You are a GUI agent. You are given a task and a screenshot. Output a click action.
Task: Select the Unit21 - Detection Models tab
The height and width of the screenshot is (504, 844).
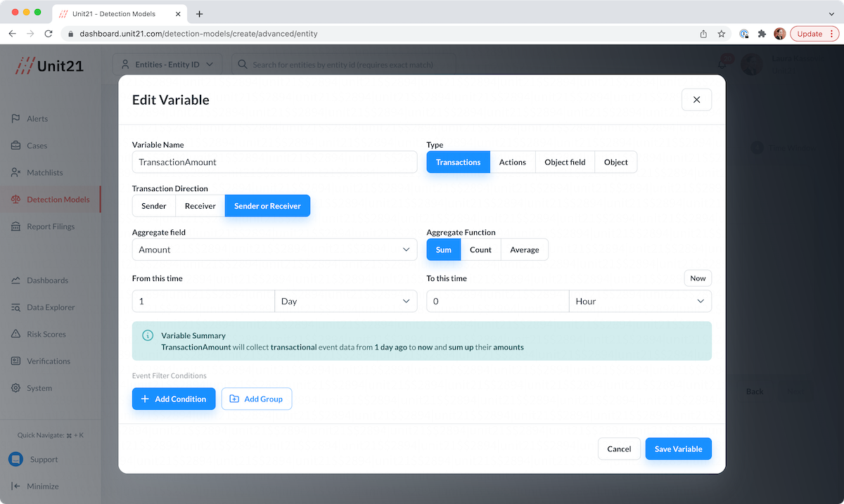(120, 13)
